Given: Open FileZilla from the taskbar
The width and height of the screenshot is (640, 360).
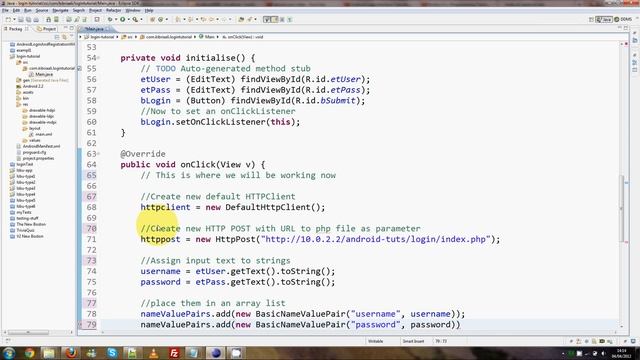Looking at the screenshot, I should point(174,353).
